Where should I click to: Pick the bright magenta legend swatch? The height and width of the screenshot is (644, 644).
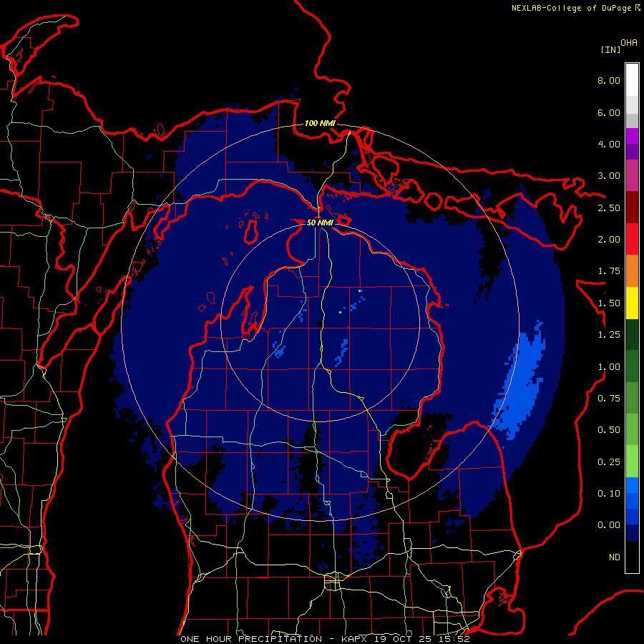click(632, 136)
